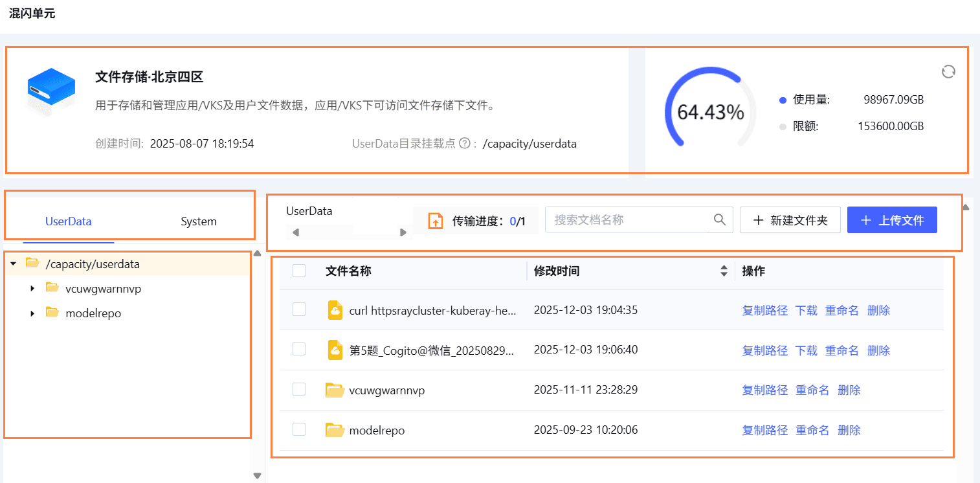The width and height of the screenshot is (980, 483).
Task: Expand vcuwgwarnnvp in the tree
Action: 33,288
